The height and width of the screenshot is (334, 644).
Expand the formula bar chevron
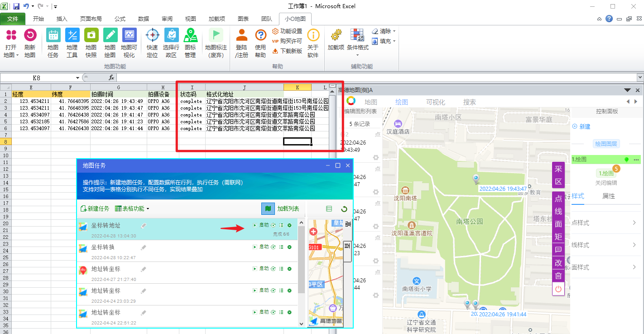[640, 78]
